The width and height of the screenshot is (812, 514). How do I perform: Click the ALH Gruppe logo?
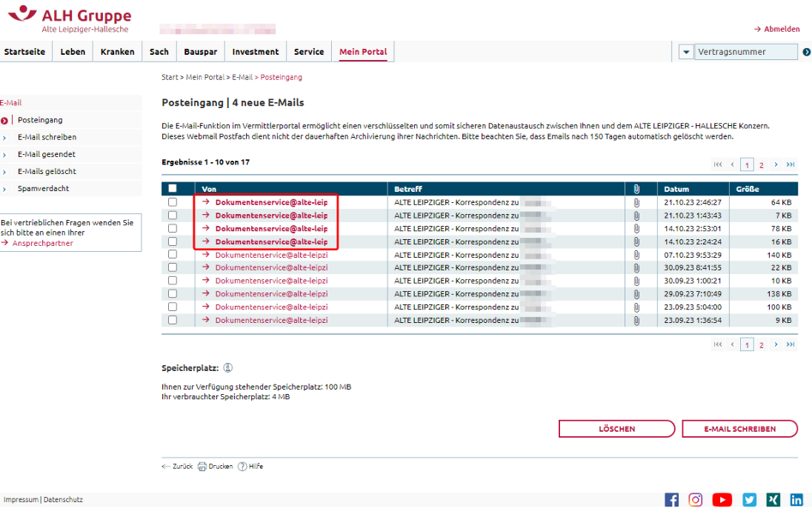(70, 19)
